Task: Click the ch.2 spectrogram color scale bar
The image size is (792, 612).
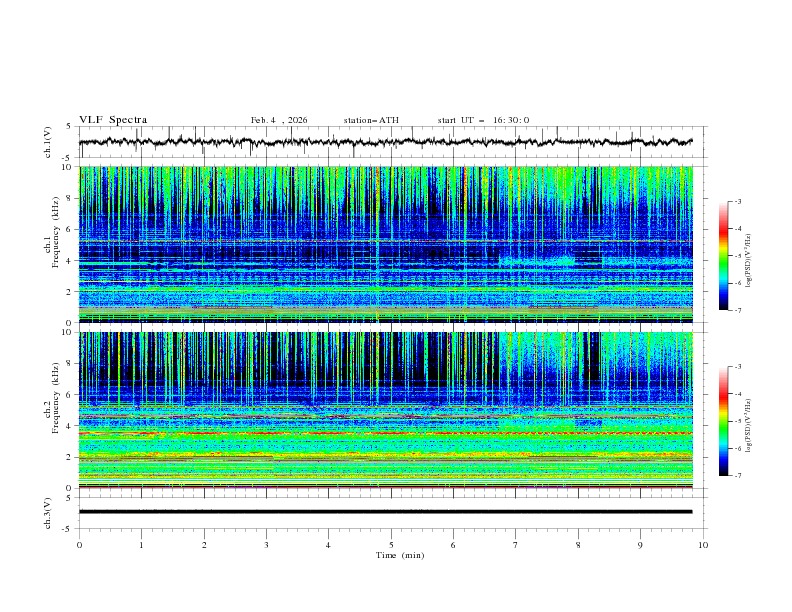Action: 723,421
